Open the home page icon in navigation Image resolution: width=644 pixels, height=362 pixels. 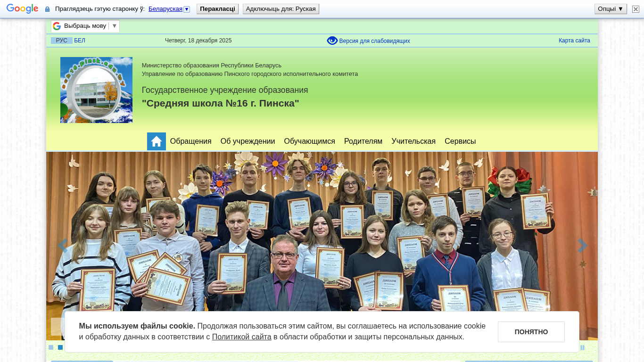click(157, 141)
